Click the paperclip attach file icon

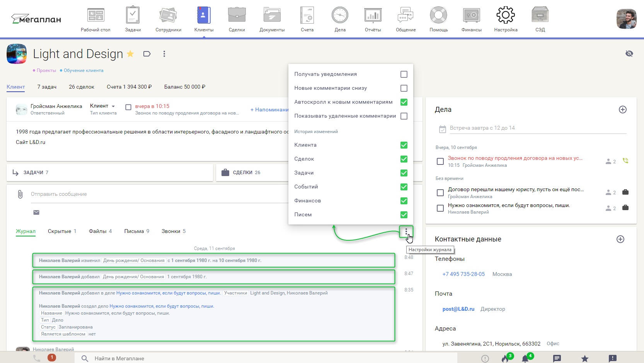coord(20,194)
